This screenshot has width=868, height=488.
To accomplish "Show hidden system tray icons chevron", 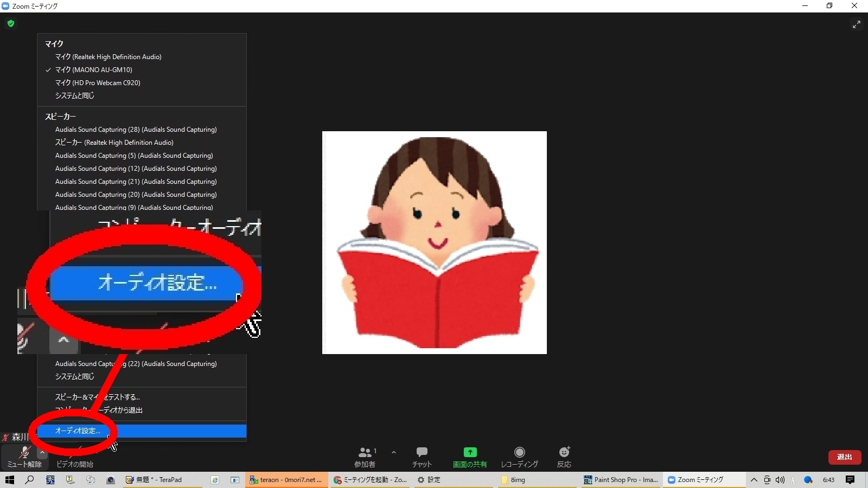I will (754, 480).
